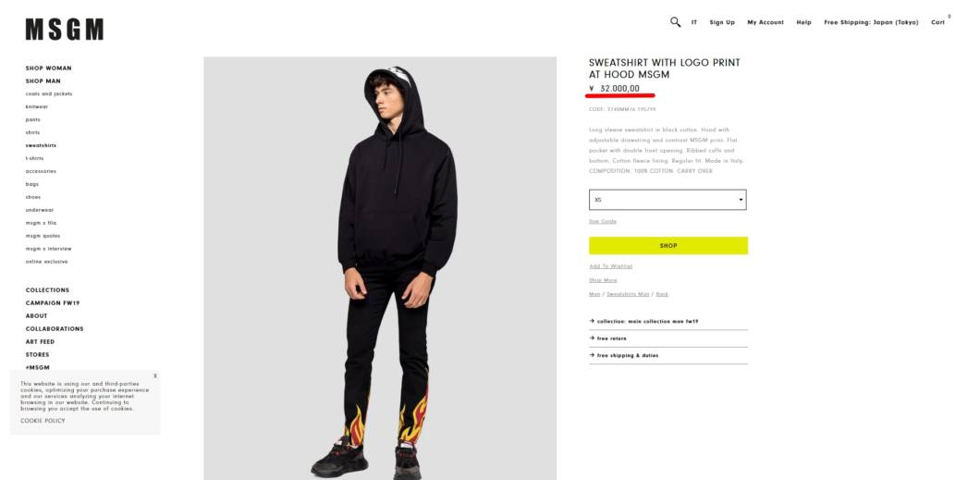Switch language to IT
Screen dimensions: 980x480
pyautogui.click(x=693, y=22)
